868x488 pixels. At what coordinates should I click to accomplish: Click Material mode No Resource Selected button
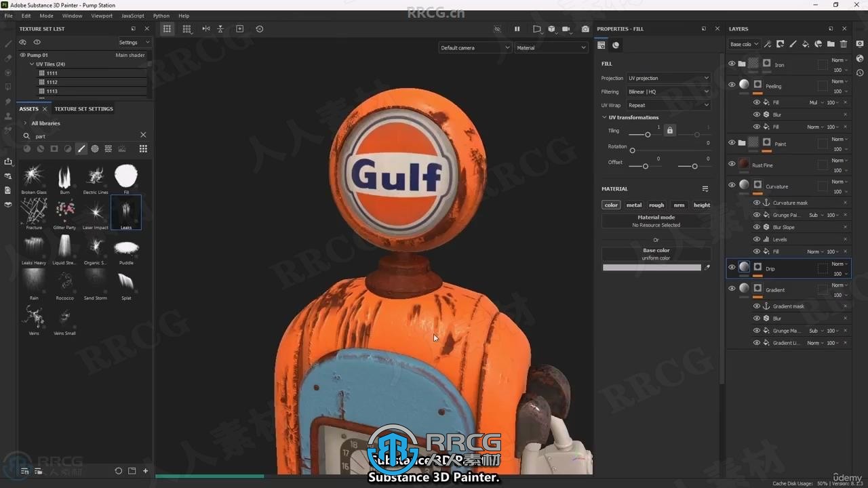point(656,221)
